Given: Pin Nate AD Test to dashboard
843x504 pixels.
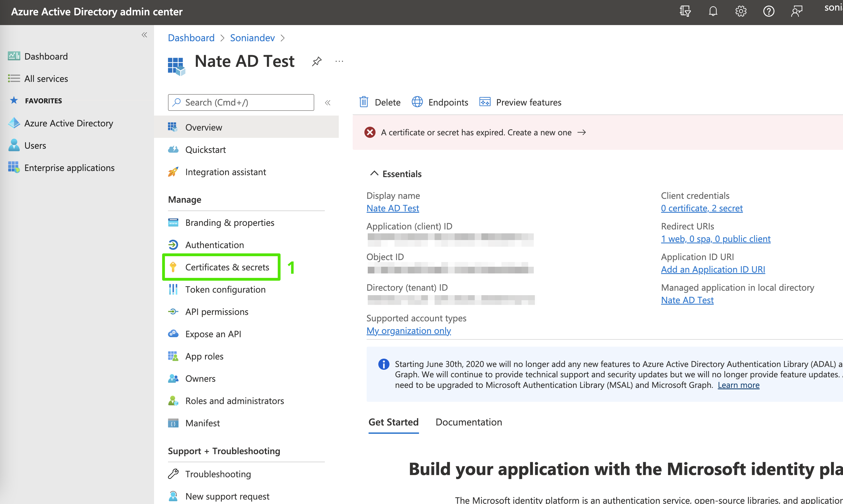Looking at the screenshot, I should pos(317,62).
